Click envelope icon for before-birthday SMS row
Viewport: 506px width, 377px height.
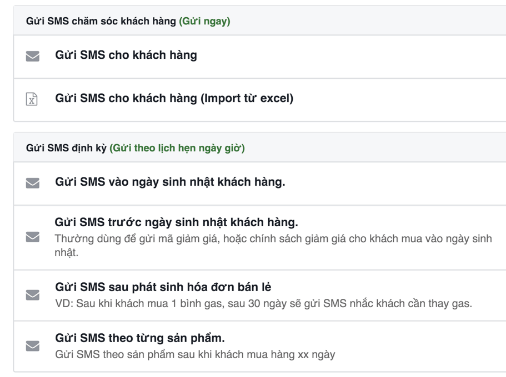click(x=33, y=237)
